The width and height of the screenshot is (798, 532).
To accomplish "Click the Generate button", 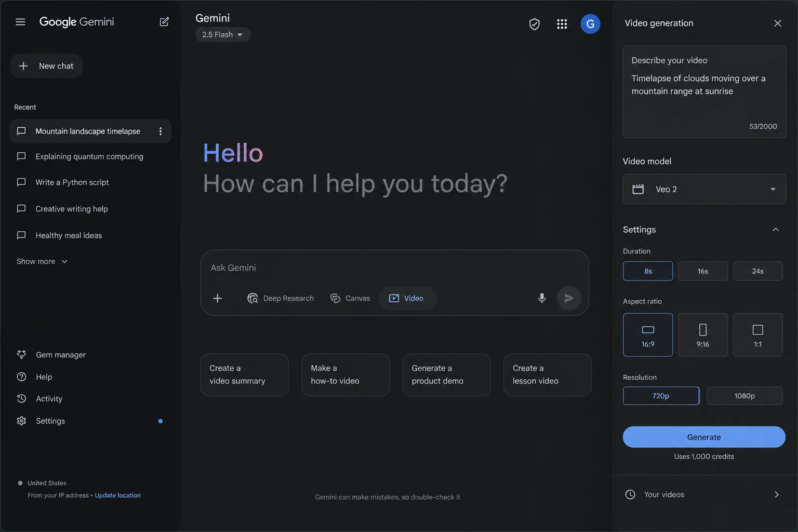I will tap(704, 437).
